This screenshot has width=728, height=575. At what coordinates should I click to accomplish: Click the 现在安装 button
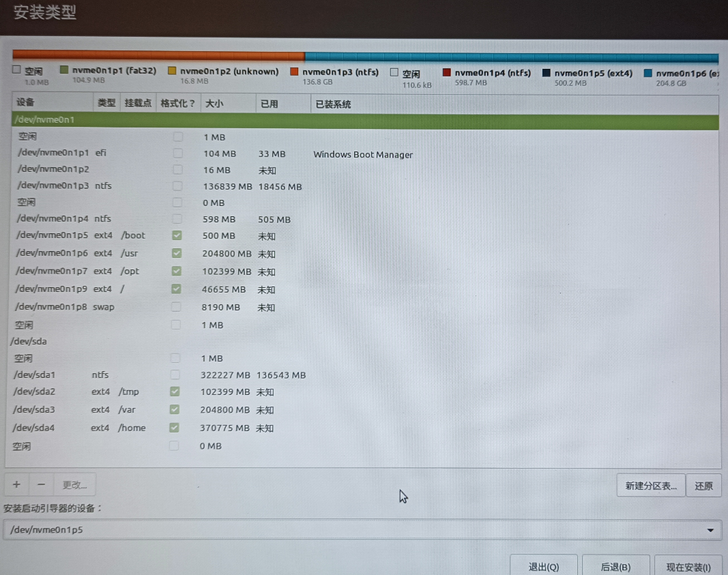688,567
